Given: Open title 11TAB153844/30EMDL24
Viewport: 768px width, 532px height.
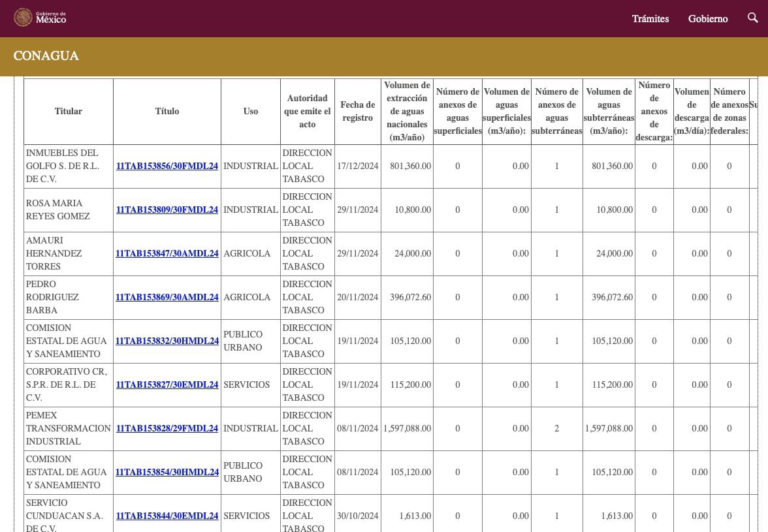Looking at the screenshot, I should point(167,516).
